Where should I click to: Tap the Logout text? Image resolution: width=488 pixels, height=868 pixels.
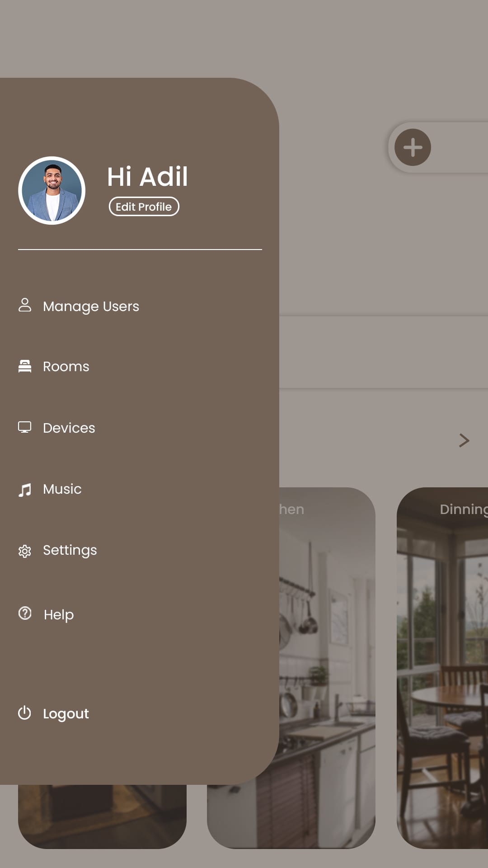point(66,714)
